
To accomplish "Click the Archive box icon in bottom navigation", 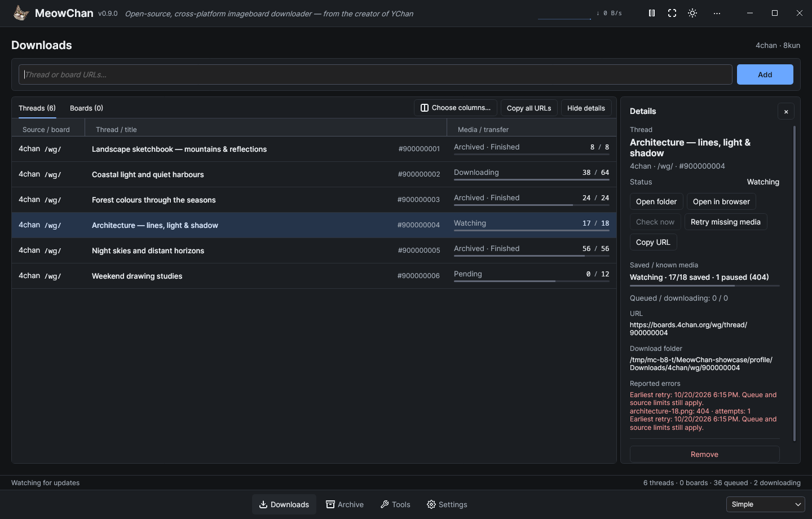I will (330, 504).
